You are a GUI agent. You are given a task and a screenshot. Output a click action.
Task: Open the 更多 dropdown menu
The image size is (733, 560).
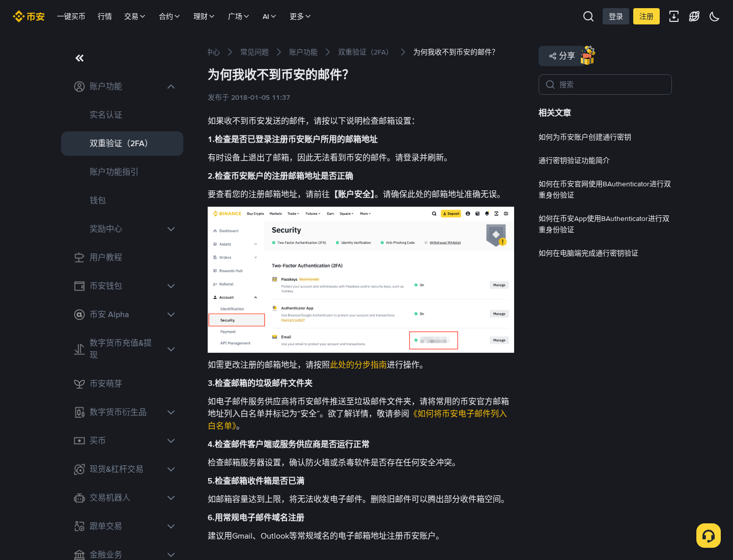pyautogui.click(x=300, y=16)
